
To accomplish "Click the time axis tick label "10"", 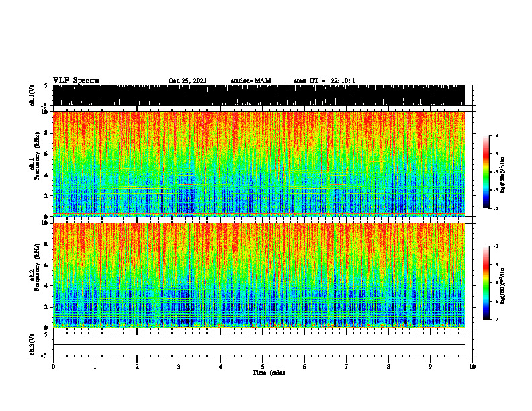I will coord(472,367).
